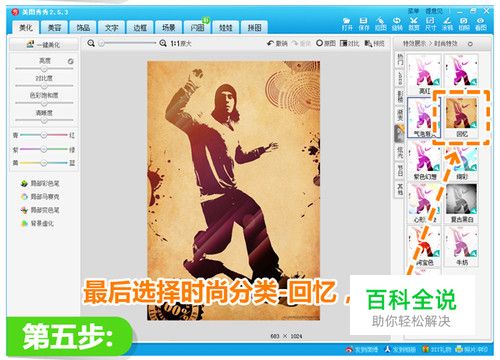Click the 清晰度 (sharpness) slider handle
This screenshot has height=360, width=500.
click(x=44, y=121)
